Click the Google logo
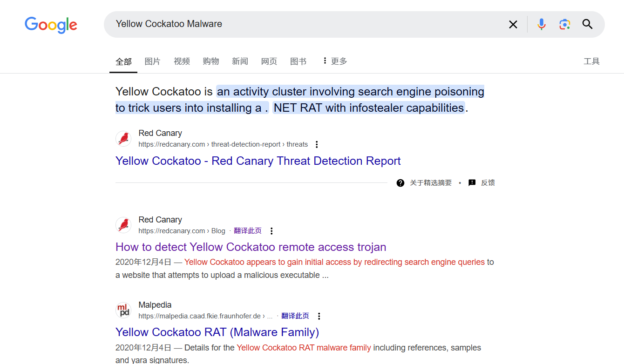The height and width of the screenshot is (364, 624). [x=51, y=25]
